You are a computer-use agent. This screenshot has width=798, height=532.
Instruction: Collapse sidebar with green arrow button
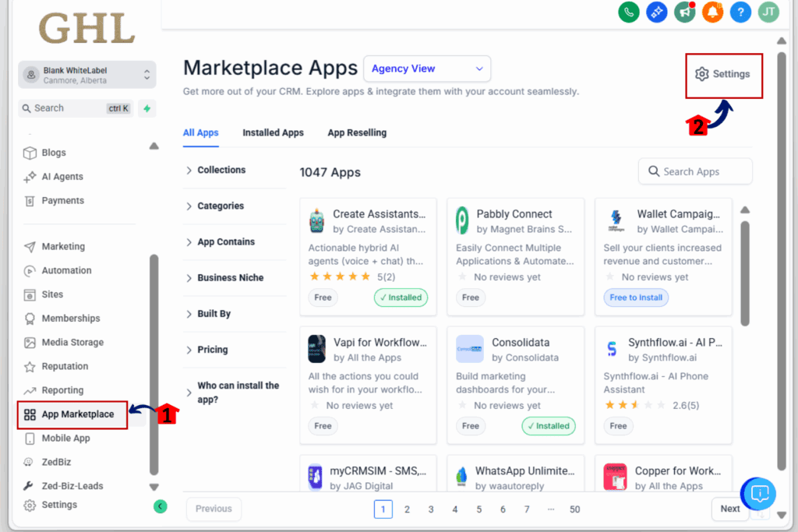(161, 506)
